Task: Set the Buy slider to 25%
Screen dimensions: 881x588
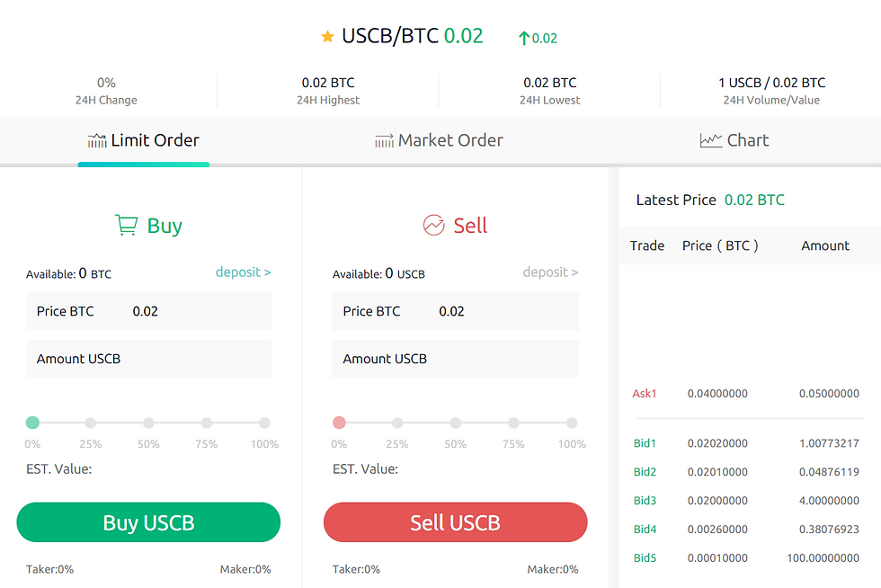Action: (x=90, y=423)
